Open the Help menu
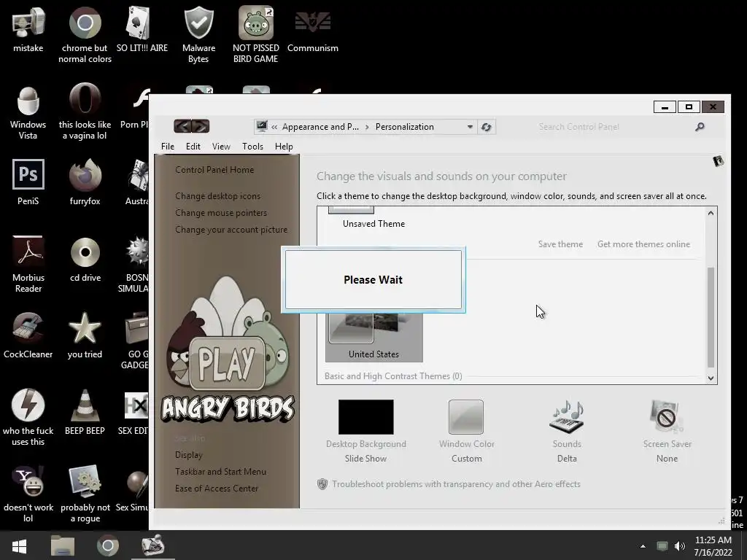 tap(284, 146)
